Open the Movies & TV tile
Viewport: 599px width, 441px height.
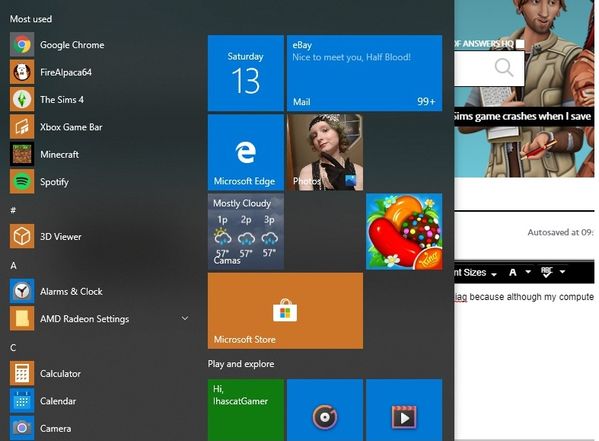[404, 410]
